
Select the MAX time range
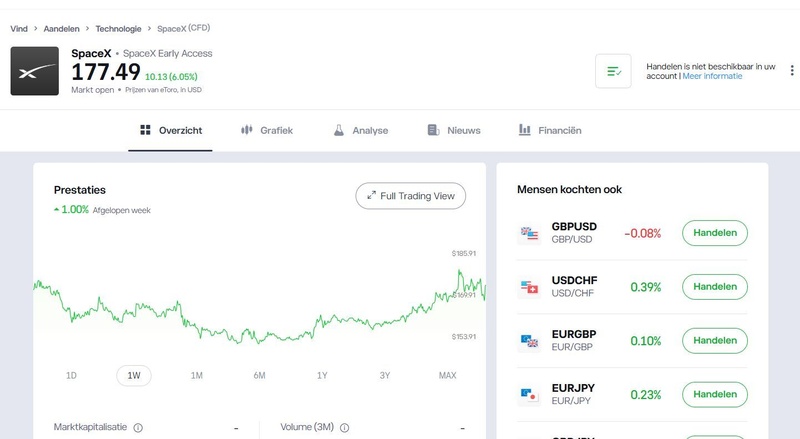coord(447,376)
